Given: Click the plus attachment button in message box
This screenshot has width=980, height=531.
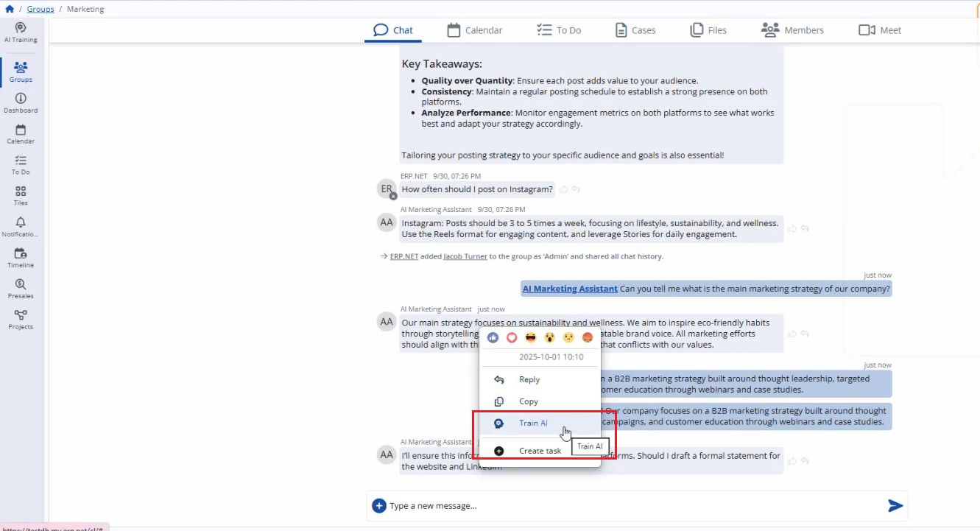Looking at the screenshot, I should pyautogui.click(x=378, y=505).
